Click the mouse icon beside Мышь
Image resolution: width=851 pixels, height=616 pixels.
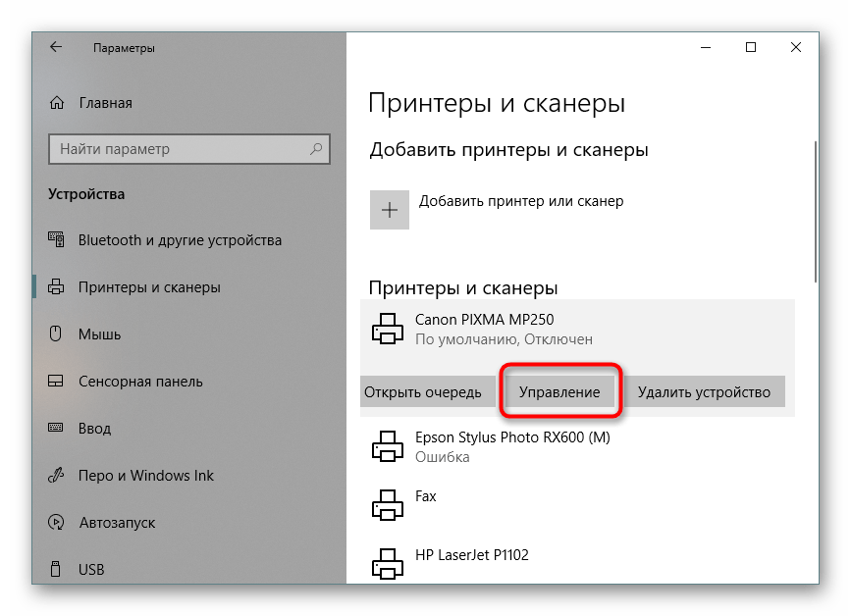(54, 334)
